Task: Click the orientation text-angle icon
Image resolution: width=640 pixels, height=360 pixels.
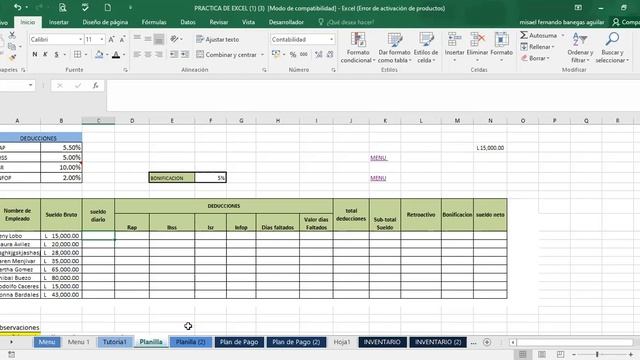Action: [175, 39]
